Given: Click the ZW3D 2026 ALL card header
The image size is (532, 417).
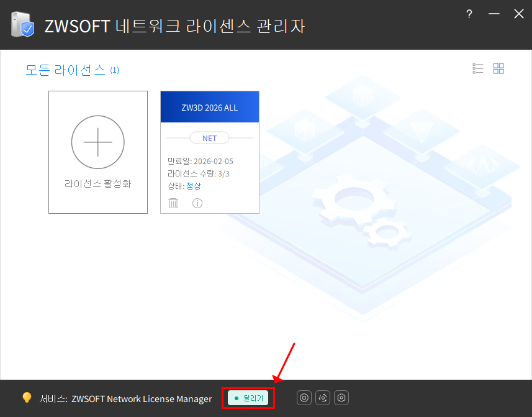Looking at the screenshot, I should click(x=209, y=106).
